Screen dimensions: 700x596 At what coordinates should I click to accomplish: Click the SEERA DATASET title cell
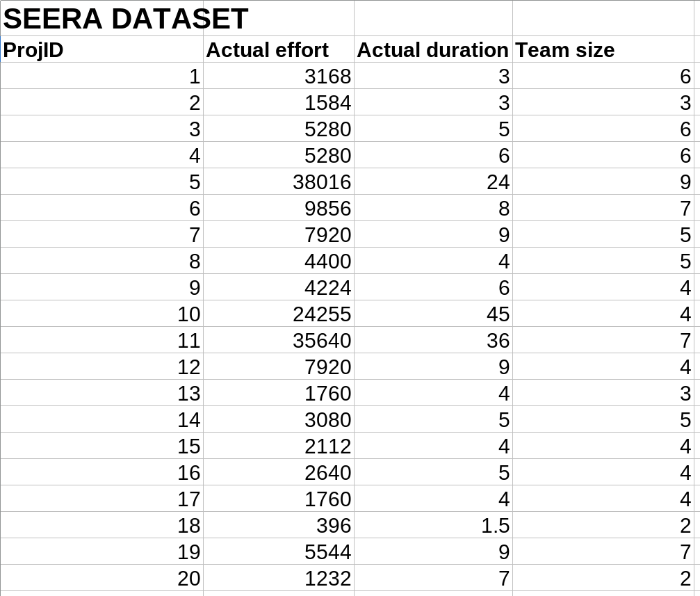tap(125, 19)
